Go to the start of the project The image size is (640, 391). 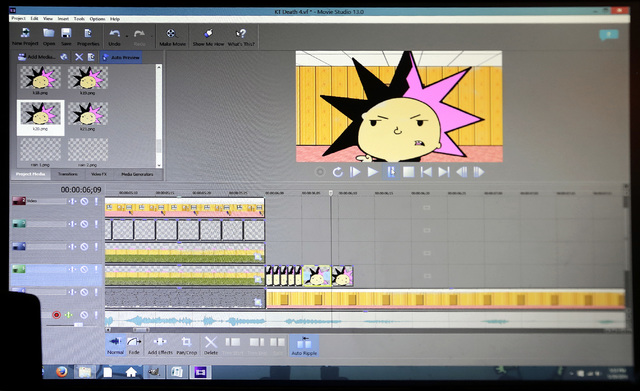426,172
